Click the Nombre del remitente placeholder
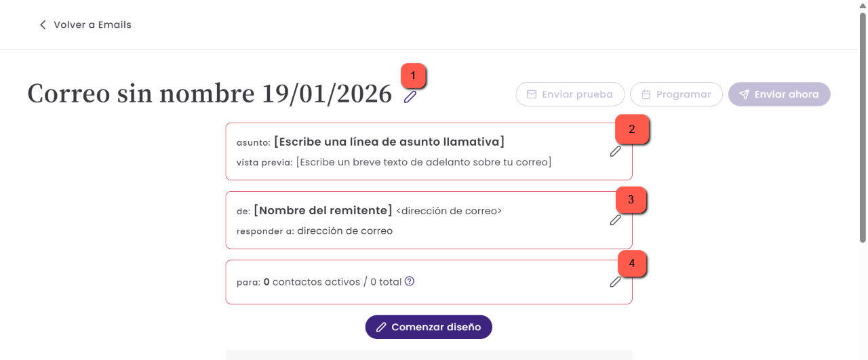The image size is (868, 360). pos(323,210)
